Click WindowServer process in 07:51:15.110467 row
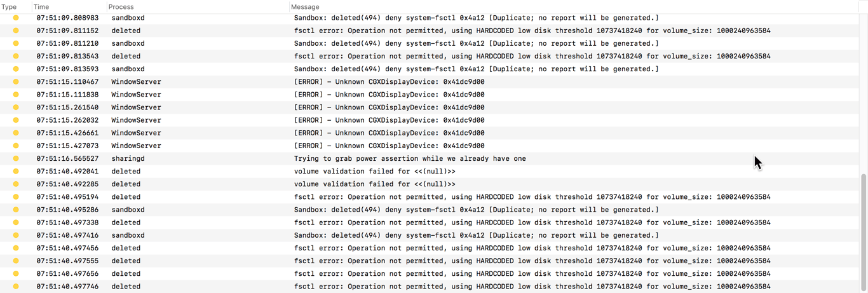Screen dimensions: 868x293 [136, 81]
